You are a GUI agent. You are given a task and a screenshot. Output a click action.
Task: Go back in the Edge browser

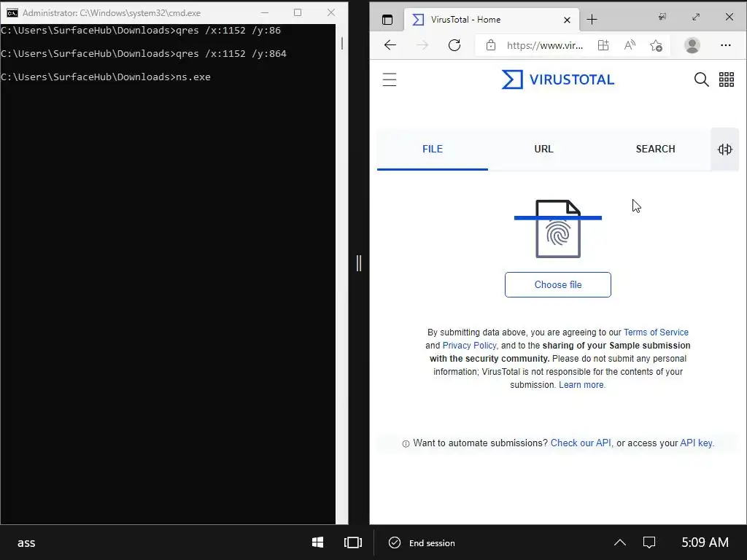[x=390, y=45]
